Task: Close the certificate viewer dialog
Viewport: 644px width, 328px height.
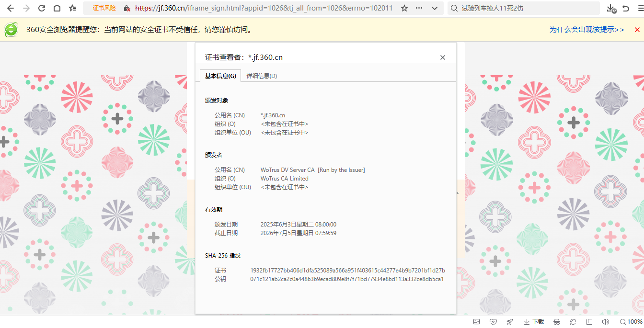Action: (443, 57)
